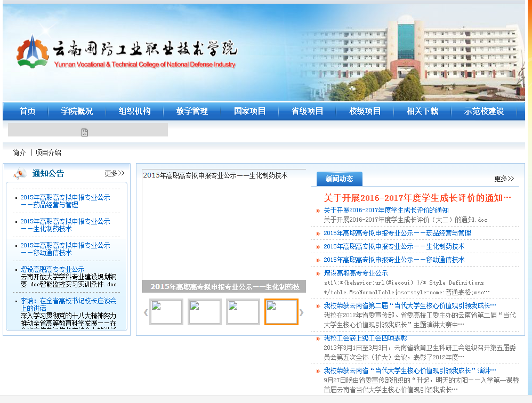The height and width of the screenshot is (403, 532).
Task: Go to 教学管理 in the navigation bar
Action: pyautogui.click(x=192, y=111)
